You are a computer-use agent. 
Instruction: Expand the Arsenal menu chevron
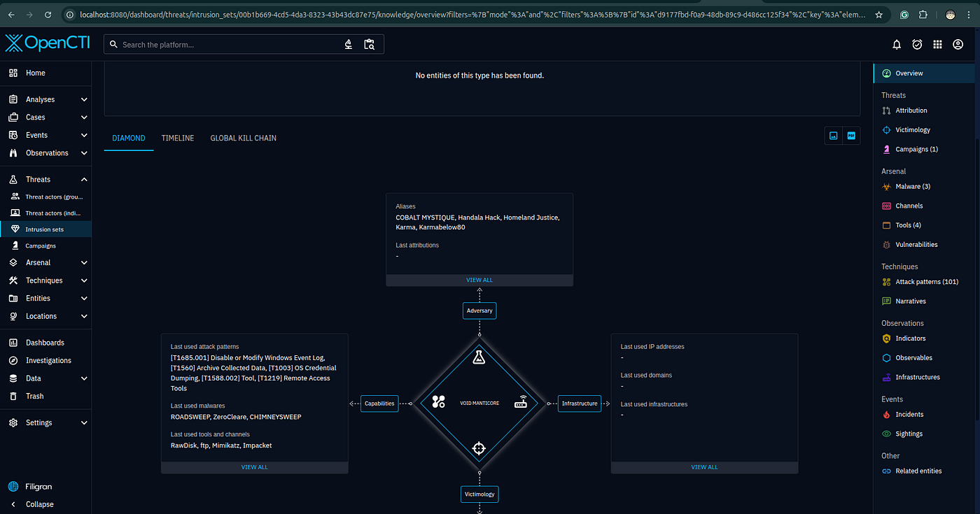click(x=84, y=263)
